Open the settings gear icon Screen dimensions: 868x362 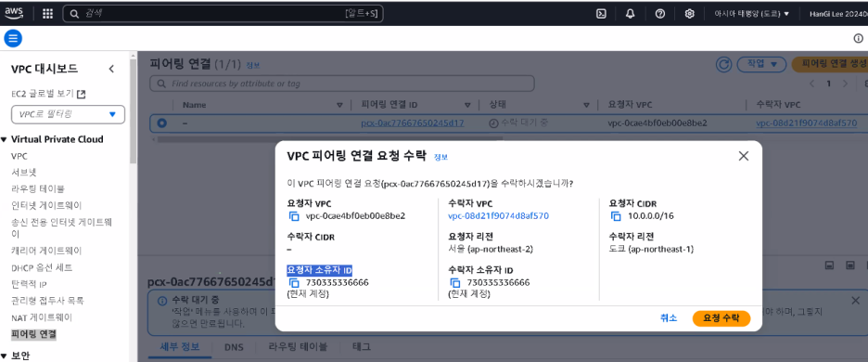click(690, 14)
